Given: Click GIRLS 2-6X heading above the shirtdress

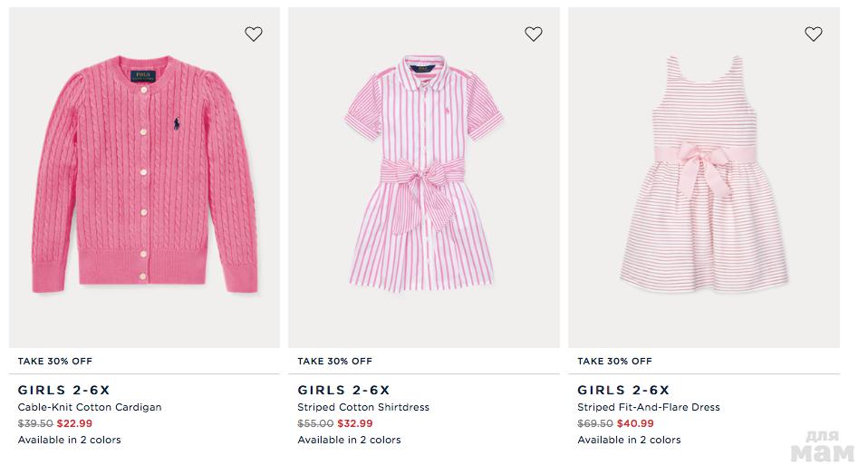Looking at the screenshot, I should point(343,391).
